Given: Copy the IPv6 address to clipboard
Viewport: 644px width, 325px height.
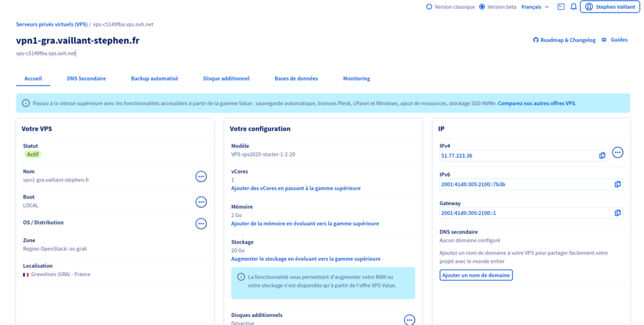Looking at the screenshot, I should pos(617,184).
